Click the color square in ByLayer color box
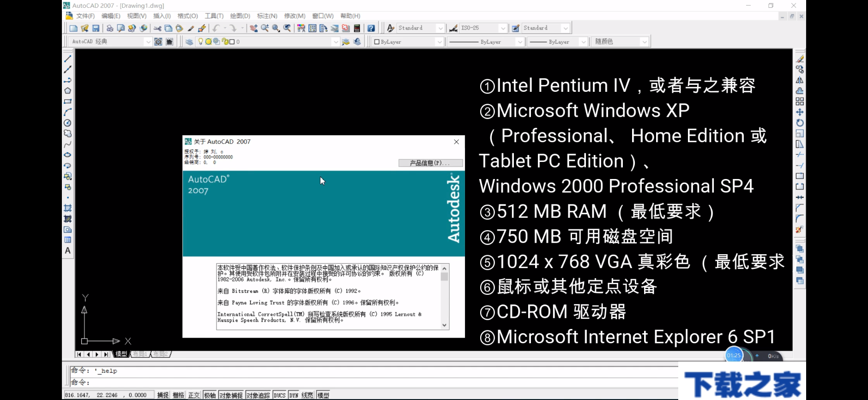Viewport: 868px width, 400px height. coord(377,42)
